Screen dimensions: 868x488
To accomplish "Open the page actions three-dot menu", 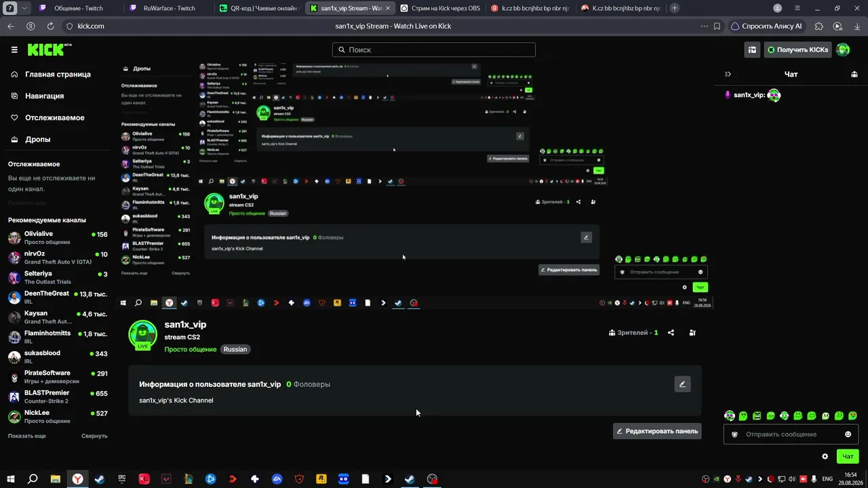I will coord(703,26).
